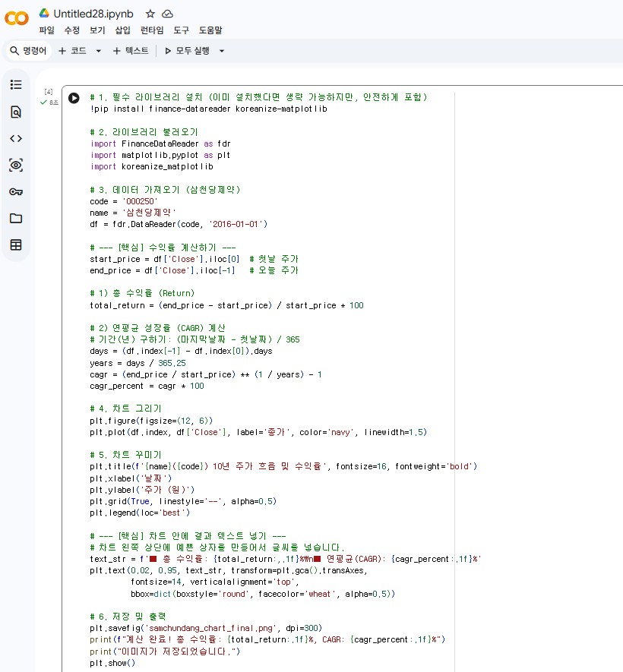Run the code cell play button

coord(74,98)
